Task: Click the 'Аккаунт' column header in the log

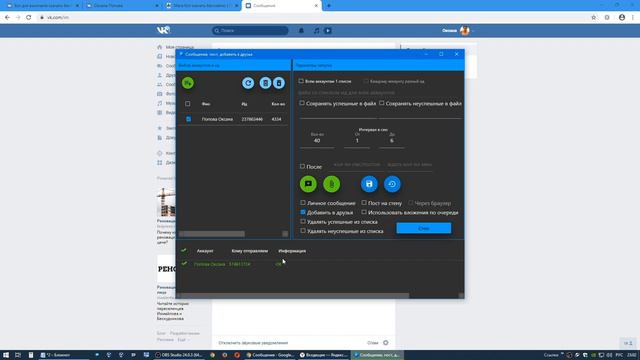Action: [205, 251]
